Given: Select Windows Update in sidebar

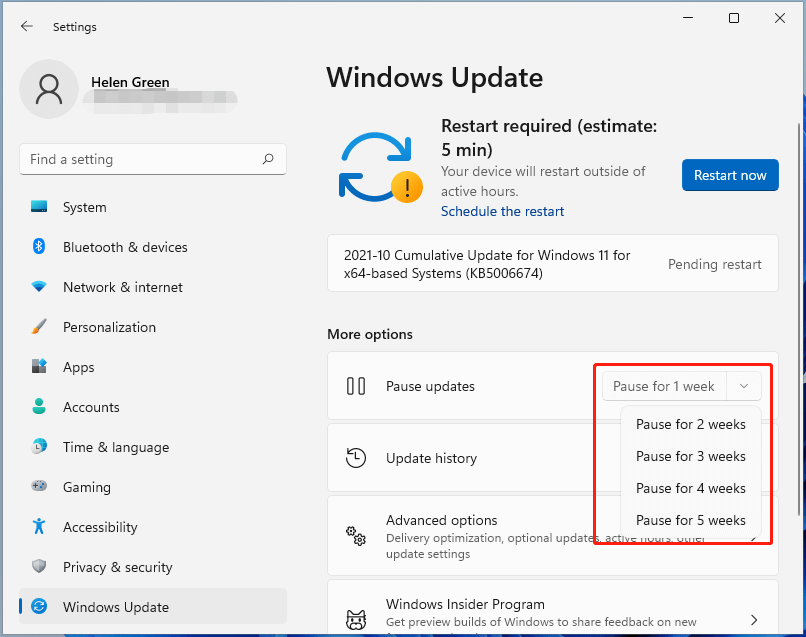Looking at the screenshot, I should coord(153,607).
